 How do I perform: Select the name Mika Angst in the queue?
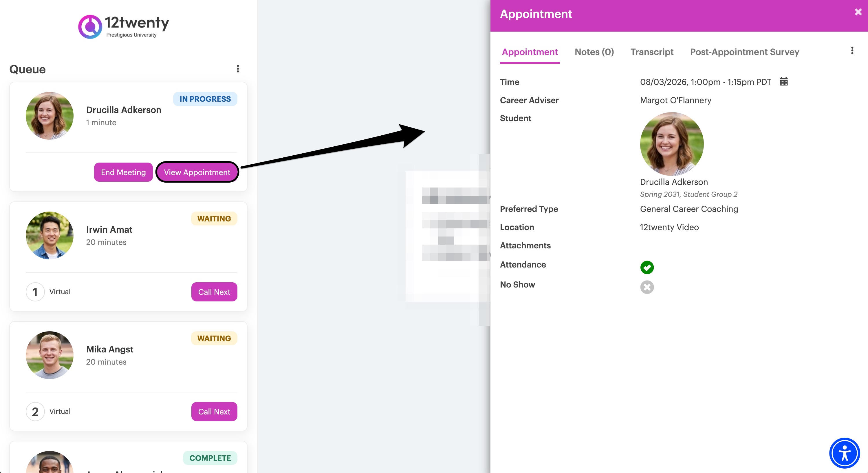[109, 349]
